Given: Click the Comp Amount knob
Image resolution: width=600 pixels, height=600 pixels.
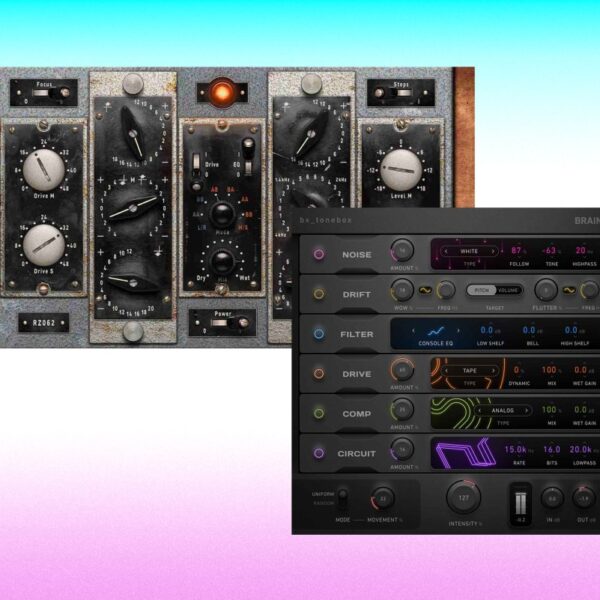Looking at the screenshot, I should [x=402, y=409].
